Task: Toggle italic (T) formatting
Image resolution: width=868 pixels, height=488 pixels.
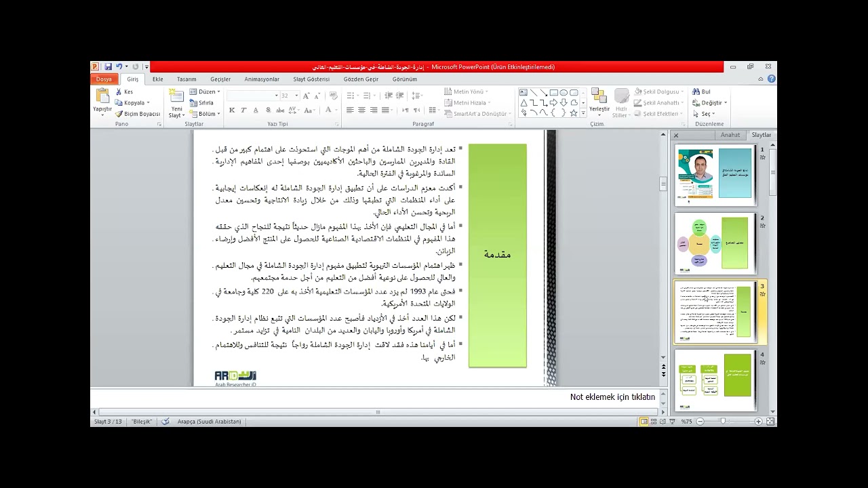Action: pos(243,110)
